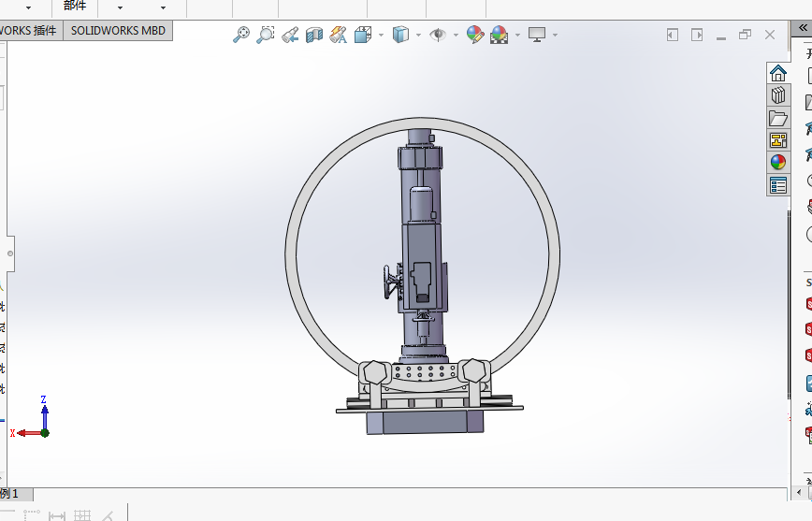Open the Apply Scene dropdown arrow
This screenshot has height=521, width=812.
[x=516, y=36]
